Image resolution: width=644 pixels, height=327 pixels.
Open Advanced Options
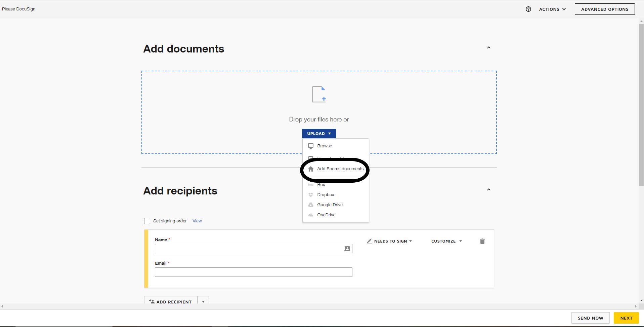pyautogui.click(x=605, y=9)
